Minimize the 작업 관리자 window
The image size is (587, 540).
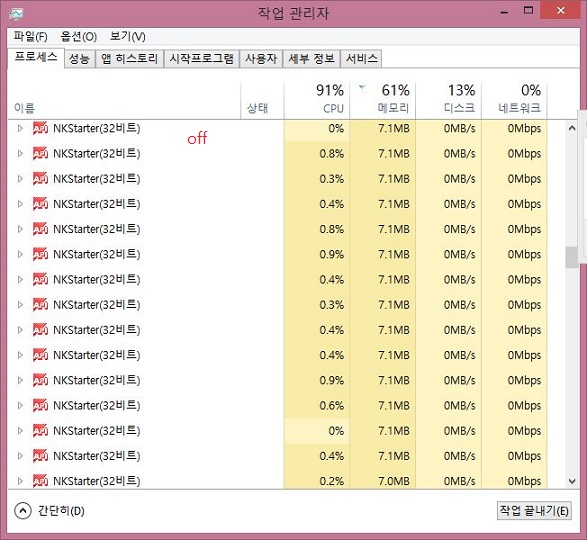coord(504,11)
